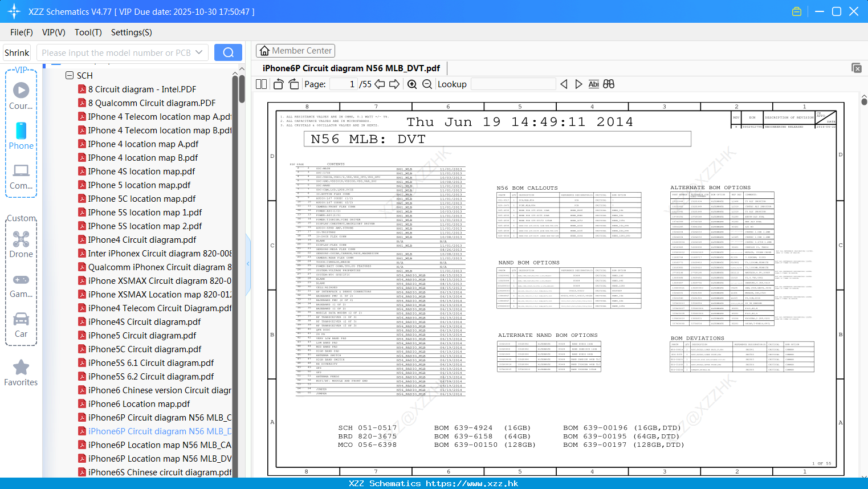Click the blue search button
The width and height of the screenshot is (868, 489).
click(228, 52)
